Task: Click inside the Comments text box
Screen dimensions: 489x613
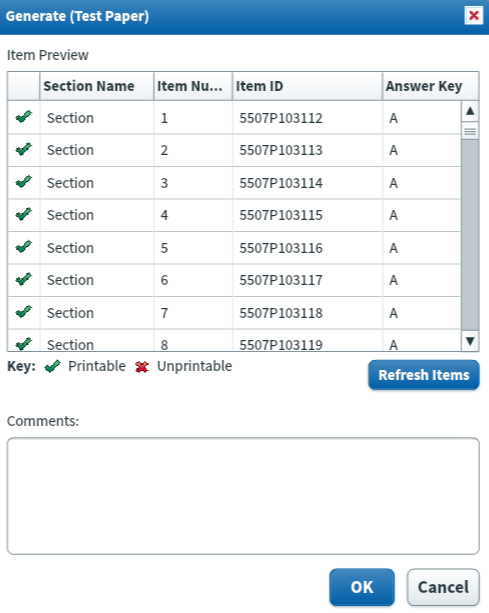Action: pos(243,496)
